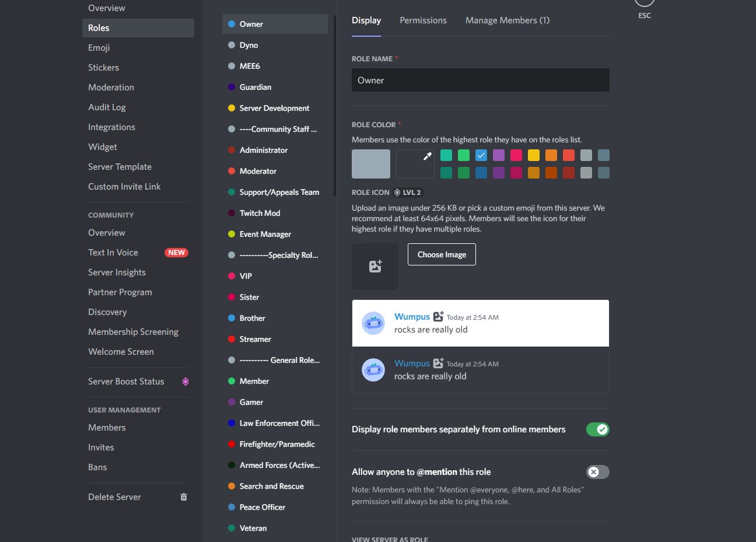756x542 pixels.
Task: Click the role icon upload placeholder image
Action: pos(375,267)
